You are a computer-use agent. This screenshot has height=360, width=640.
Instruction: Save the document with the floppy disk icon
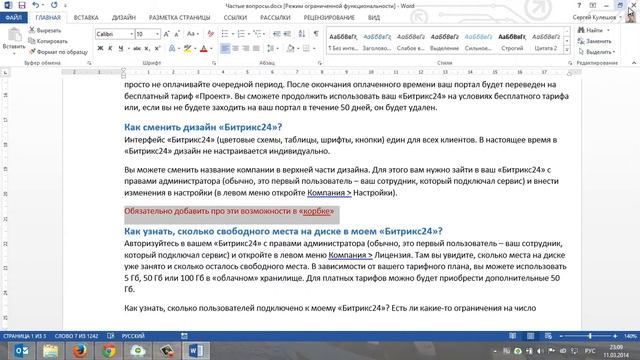pos(22,5)
